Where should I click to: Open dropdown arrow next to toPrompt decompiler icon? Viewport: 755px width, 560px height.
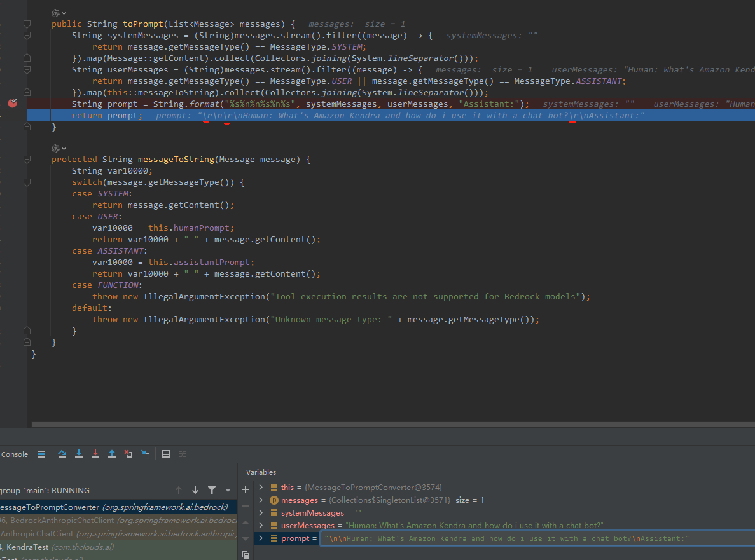click(64, 13)
